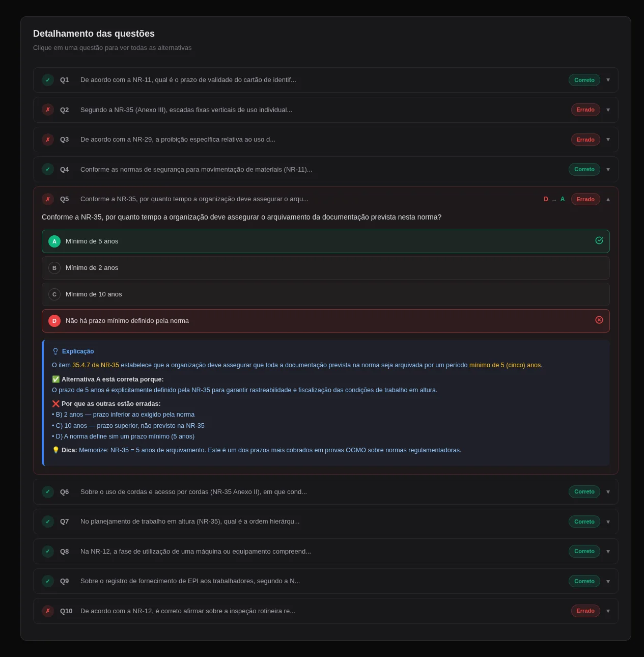The height and width of the screenshot is (657, 644).
Task: Expand question Q10 details
Action: pyautogui.click(x=608, y=611)
